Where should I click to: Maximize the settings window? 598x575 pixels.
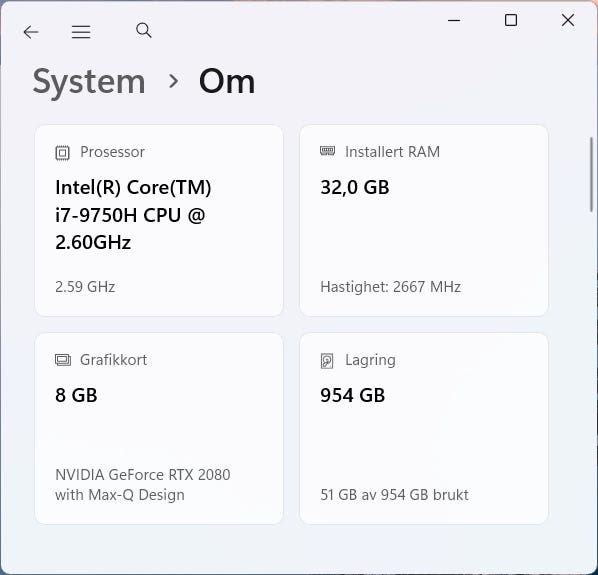point(511,20)
